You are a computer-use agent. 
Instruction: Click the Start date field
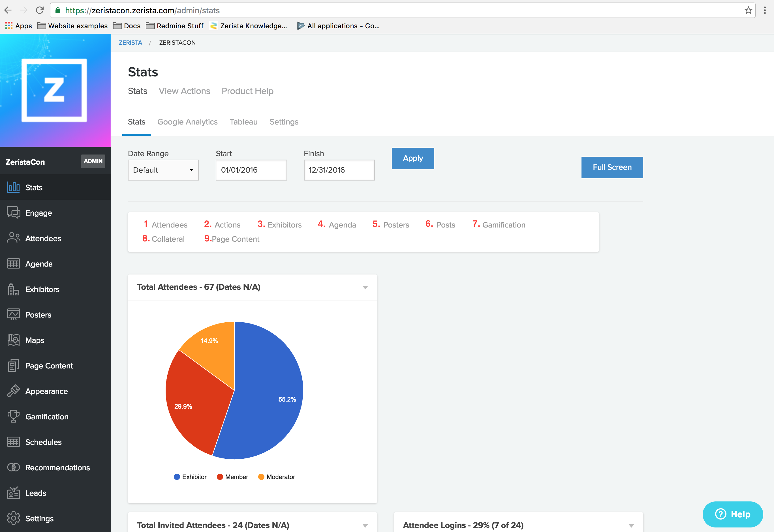click(251, 170)
